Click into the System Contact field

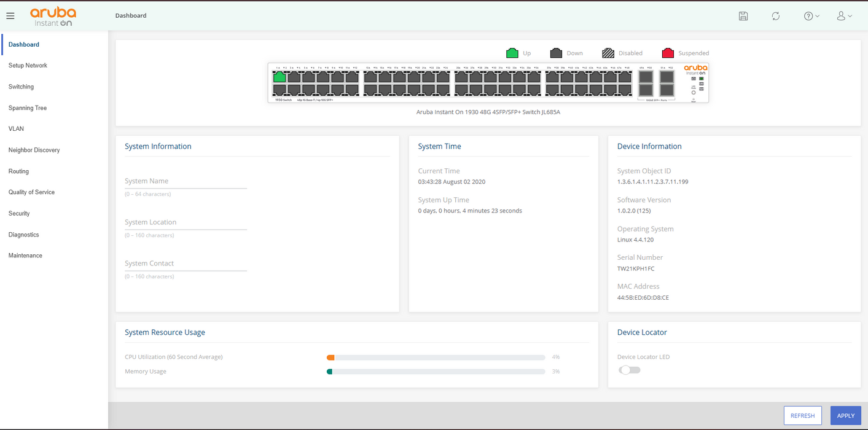[x=186, y=264]
